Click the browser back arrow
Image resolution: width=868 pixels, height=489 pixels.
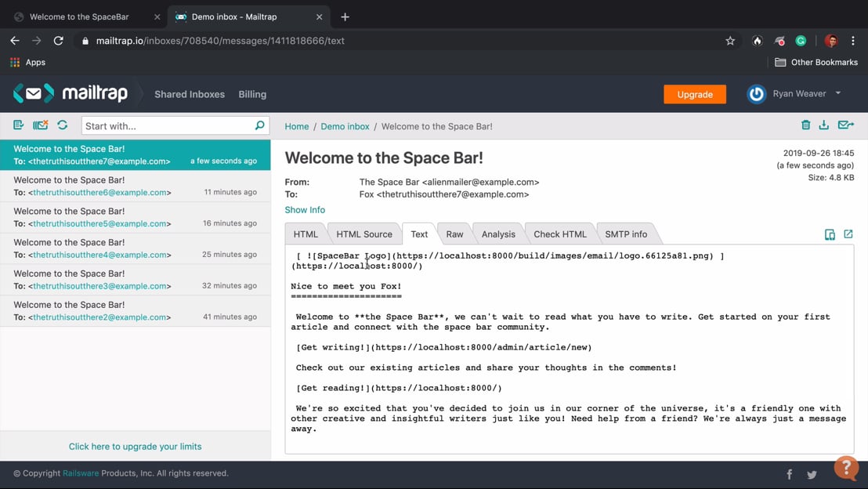pos(15,41)
